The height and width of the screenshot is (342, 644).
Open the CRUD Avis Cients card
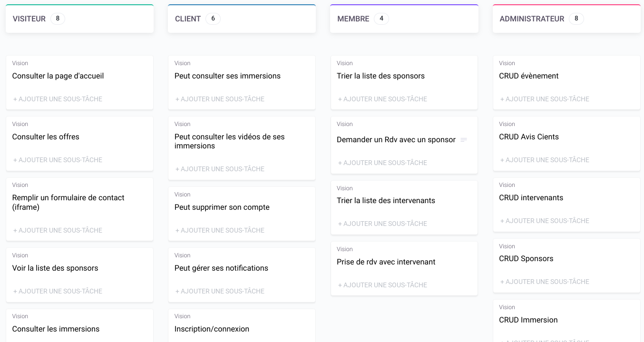tap(528, 137)
